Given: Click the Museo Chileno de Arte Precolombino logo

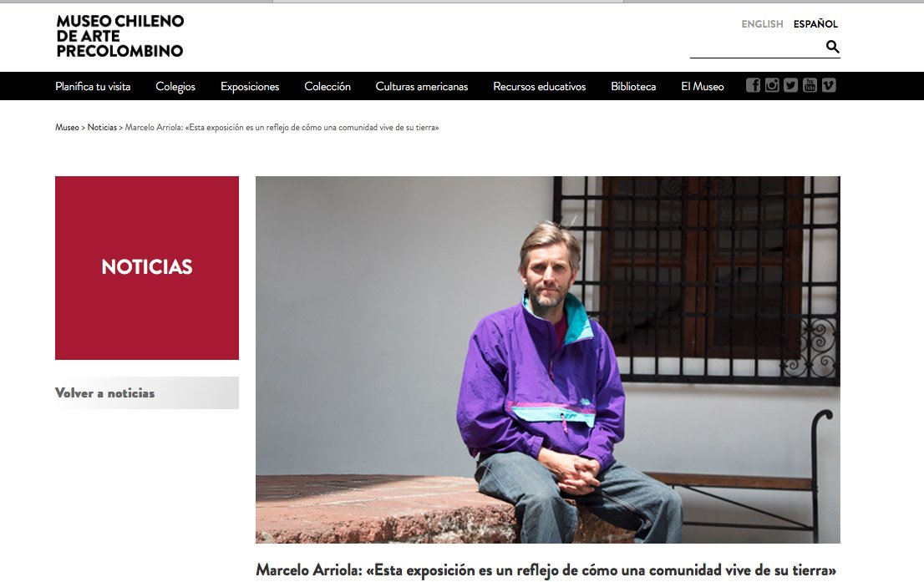Looking at the screenshot, I should click(119, 36).
